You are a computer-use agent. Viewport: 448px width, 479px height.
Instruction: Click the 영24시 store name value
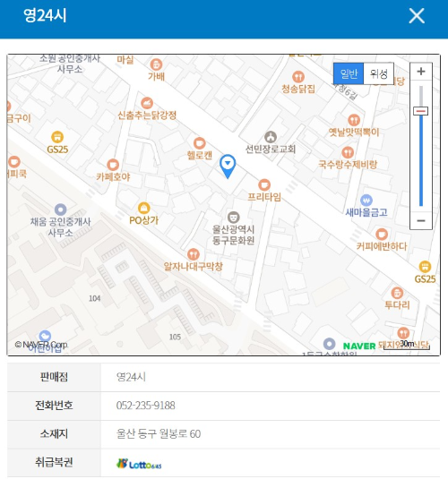point(131,377)
